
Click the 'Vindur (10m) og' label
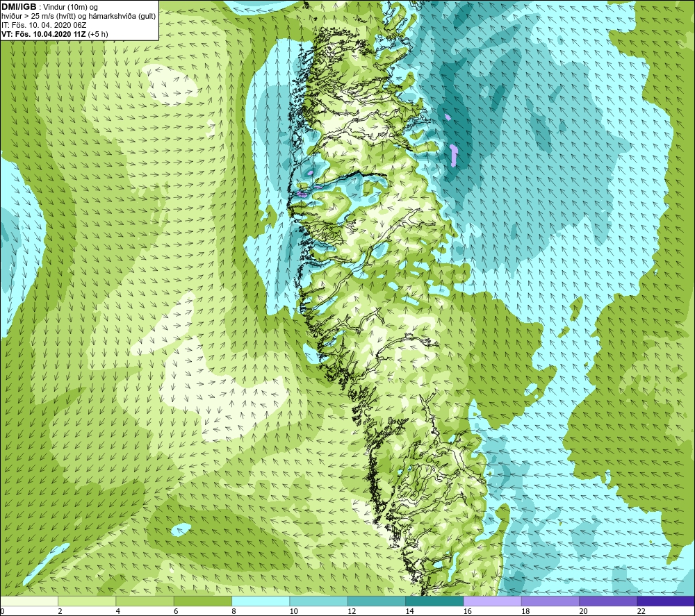(72, 8)
